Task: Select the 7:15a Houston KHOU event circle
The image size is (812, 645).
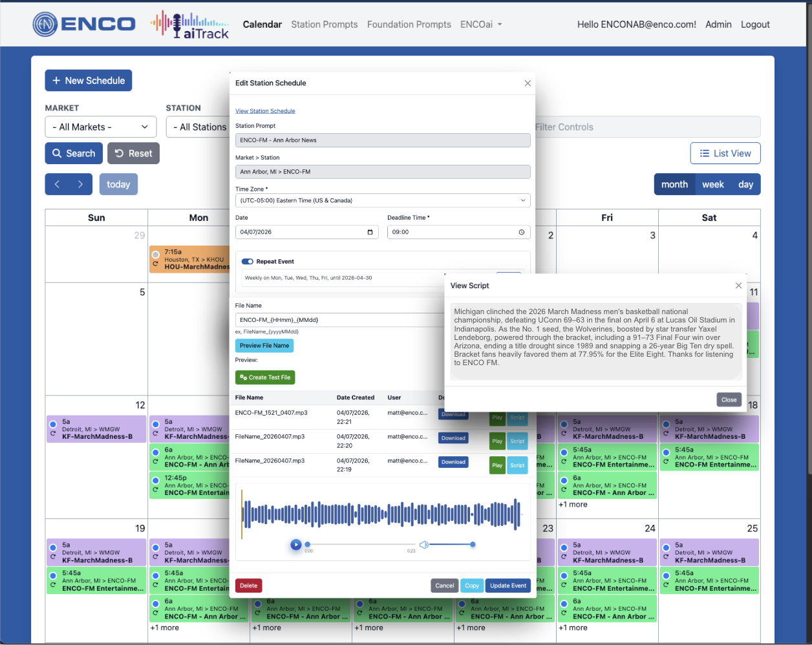Action: point(155,255)
